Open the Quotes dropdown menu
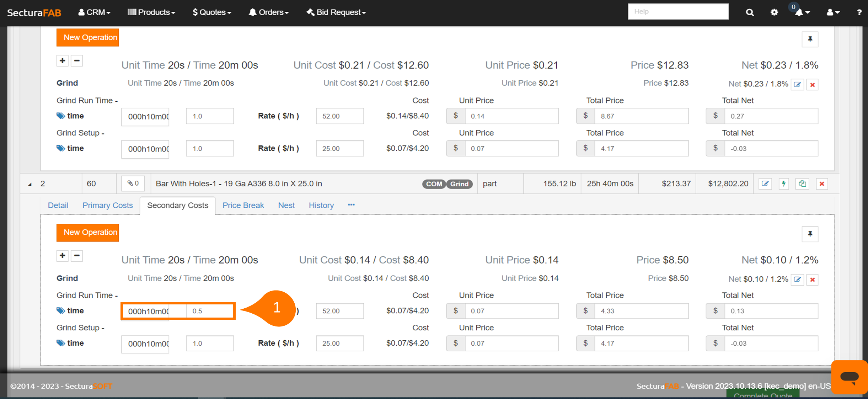Image resolution: width=868 pixels, height=399 pixels. click(212, 12)
